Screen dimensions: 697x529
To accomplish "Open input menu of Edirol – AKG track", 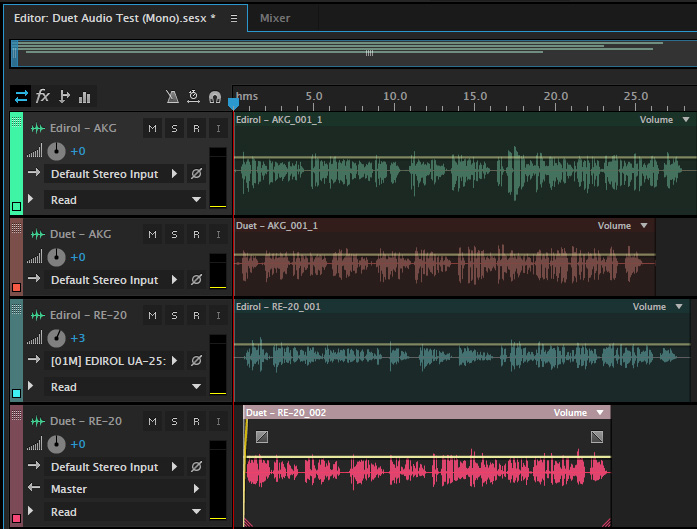I will 114,174.
